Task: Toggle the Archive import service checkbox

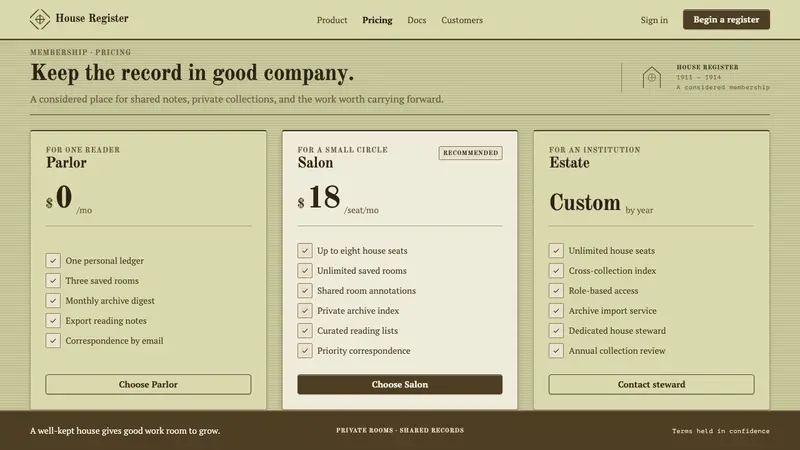Action: click(556, 310)
